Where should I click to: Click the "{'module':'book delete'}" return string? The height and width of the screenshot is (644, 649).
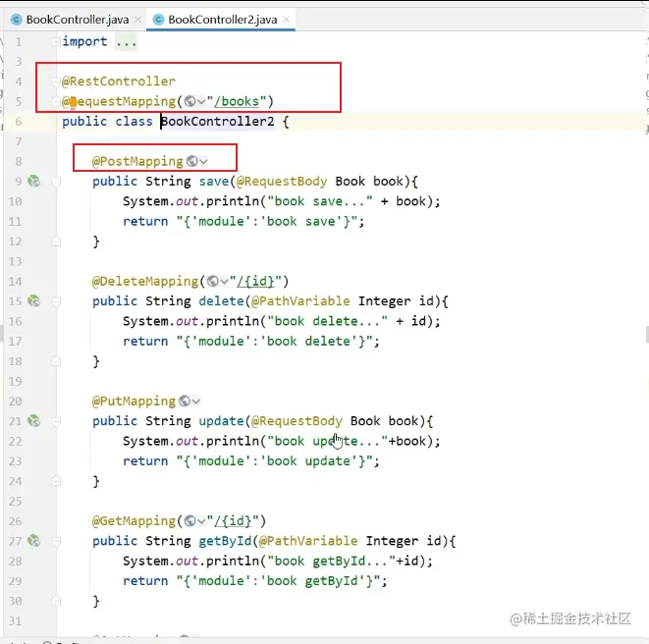274,342
